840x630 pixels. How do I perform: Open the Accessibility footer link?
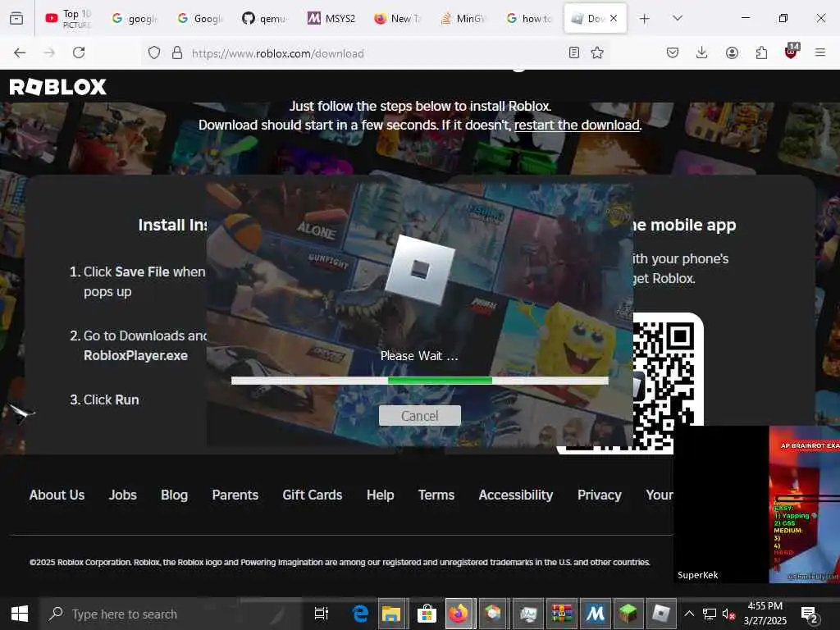[x=516, y=495]
